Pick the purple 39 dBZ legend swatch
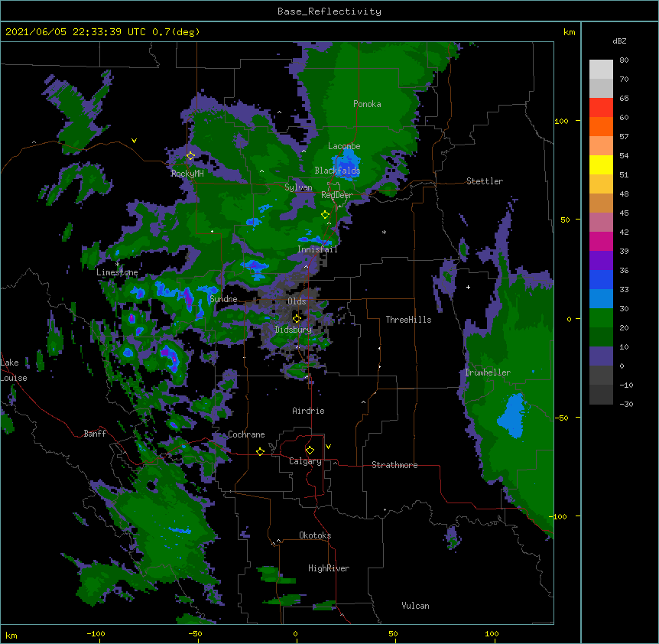Screen dimensions: 659x644 coord(601,261)
